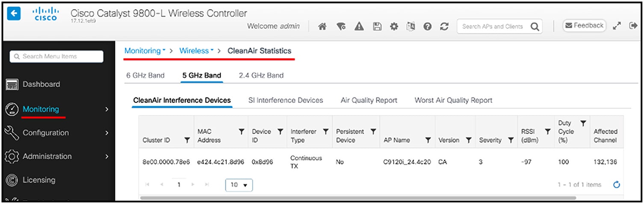View alerts via warning triangle icon
The width and height of the screenshot is (644, 204).
pyautogui.click(x=359, y=27)
